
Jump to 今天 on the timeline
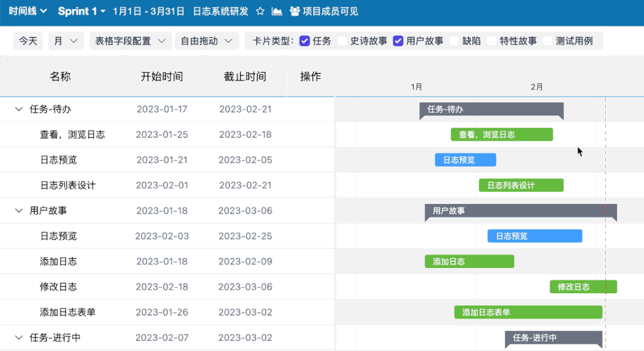coord(28,41)
